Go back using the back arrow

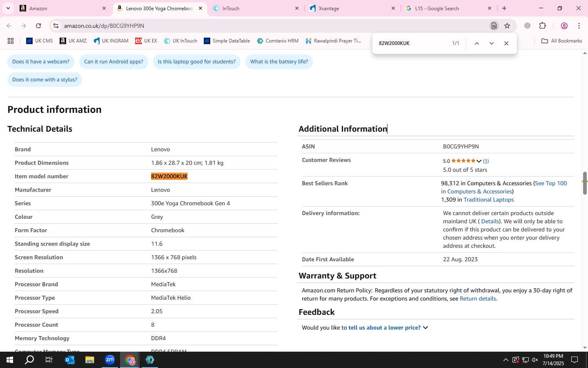(9, 26)
